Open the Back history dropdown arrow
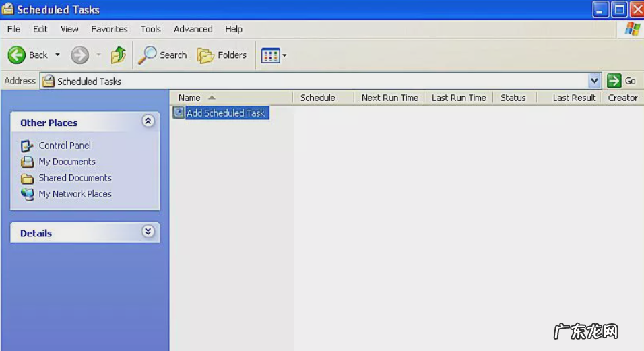 pyautogui.click(x=57, y=55)
